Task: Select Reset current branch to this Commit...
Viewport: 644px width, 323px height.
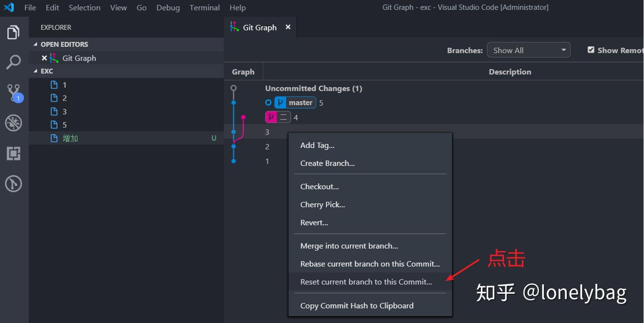Action: click(x=370, y=282)
